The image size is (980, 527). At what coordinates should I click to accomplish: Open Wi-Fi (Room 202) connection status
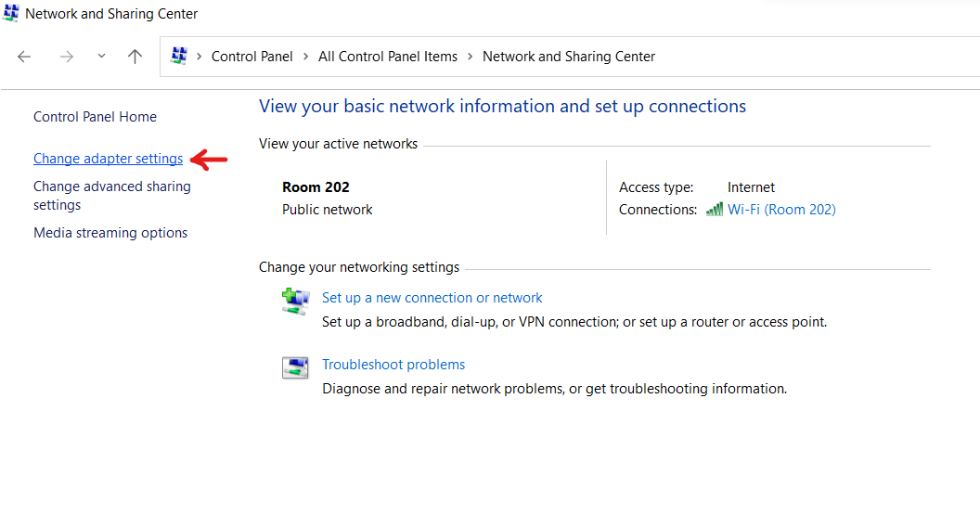pos(781,210)
